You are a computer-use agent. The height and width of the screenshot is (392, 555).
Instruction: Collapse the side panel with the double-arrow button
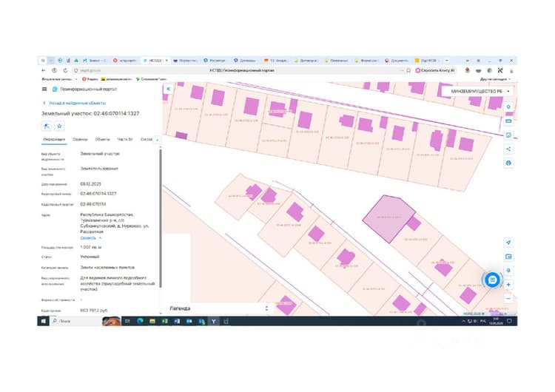pyautogui.click(x=169, y=89)
